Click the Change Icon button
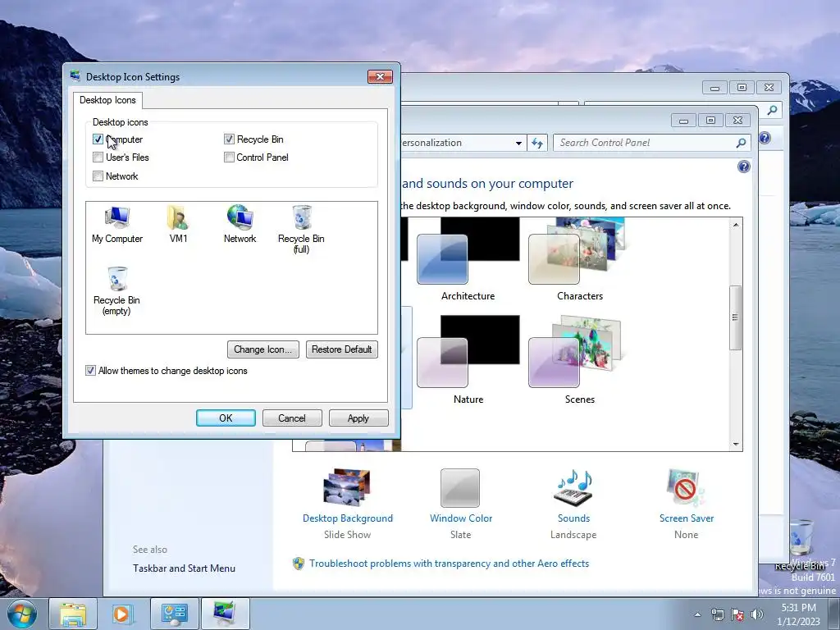Viewport: 840px width, 630px height. pyautogui.click(x=263, y=349)
